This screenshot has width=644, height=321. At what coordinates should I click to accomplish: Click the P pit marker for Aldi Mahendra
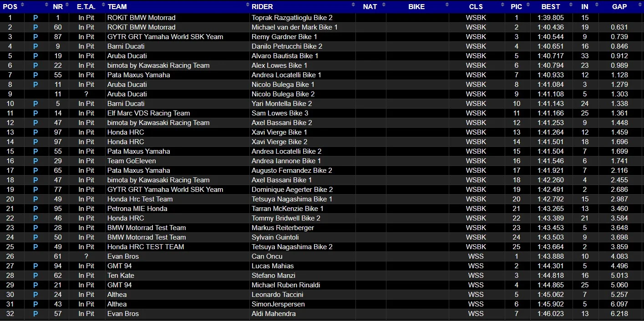point(36,314)
